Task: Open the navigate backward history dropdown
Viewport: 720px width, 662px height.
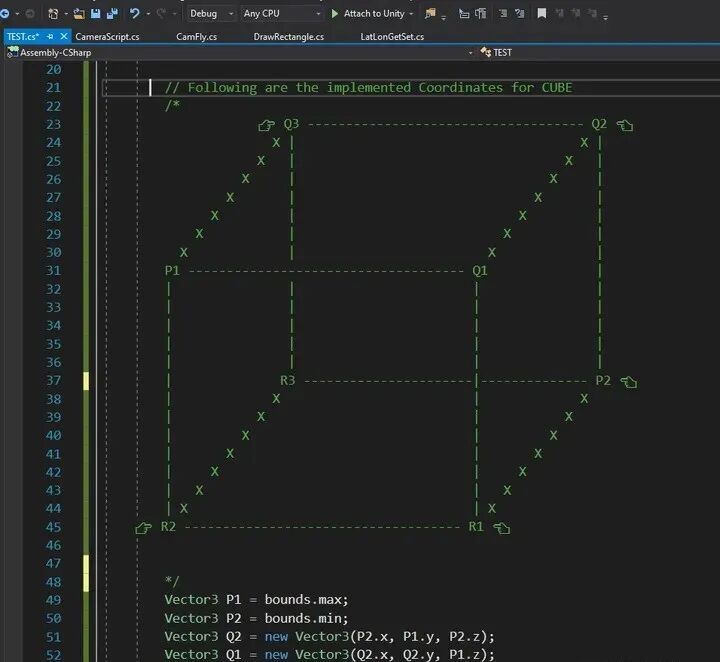Action: [17, 14]
